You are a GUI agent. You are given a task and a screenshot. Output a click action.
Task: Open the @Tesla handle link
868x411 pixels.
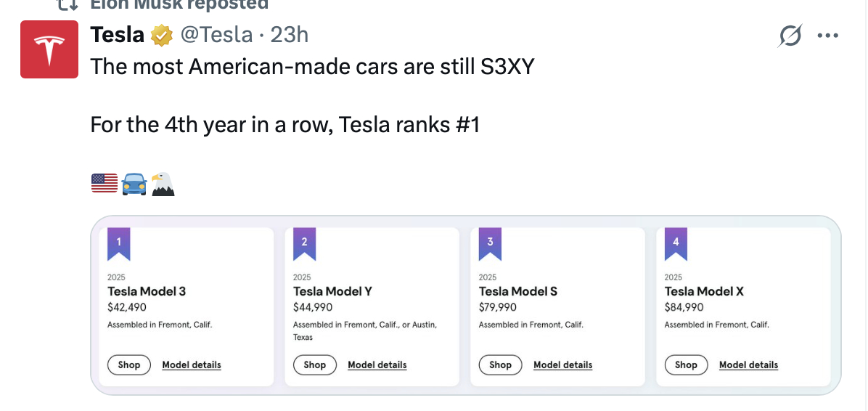tap(216, 36)
